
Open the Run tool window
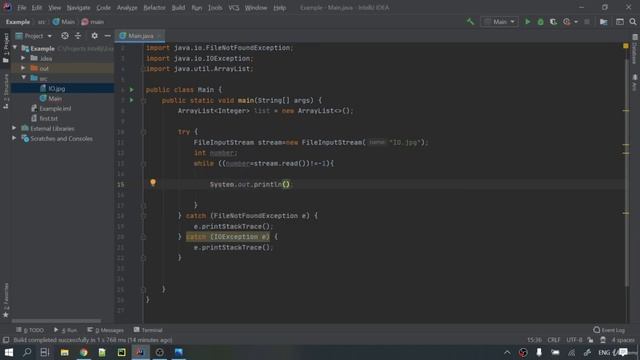[x=65, y=330]
